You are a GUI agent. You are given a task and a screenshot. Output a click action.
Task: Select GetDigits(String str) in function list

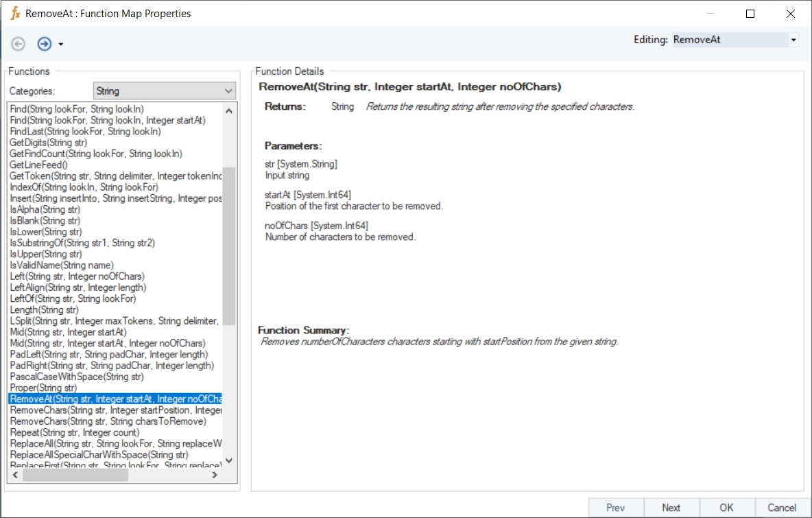[x=48, y=143]
